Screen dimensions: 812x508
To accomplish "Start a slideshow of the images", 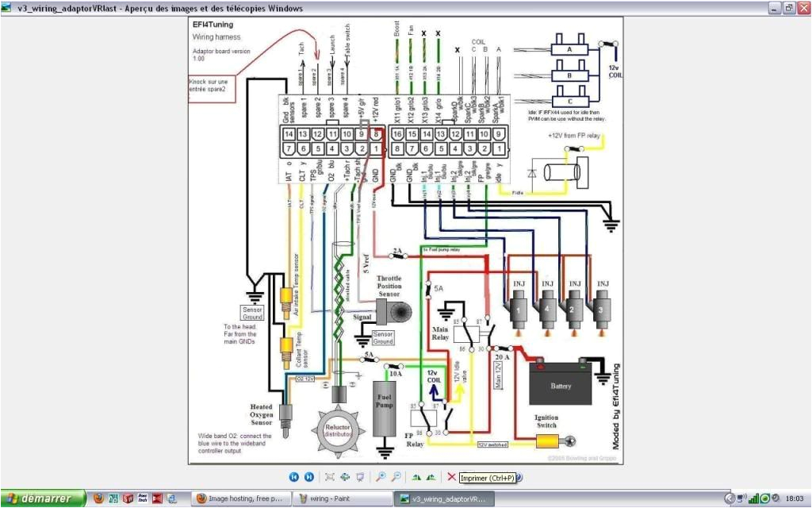I will pos(360,477).
